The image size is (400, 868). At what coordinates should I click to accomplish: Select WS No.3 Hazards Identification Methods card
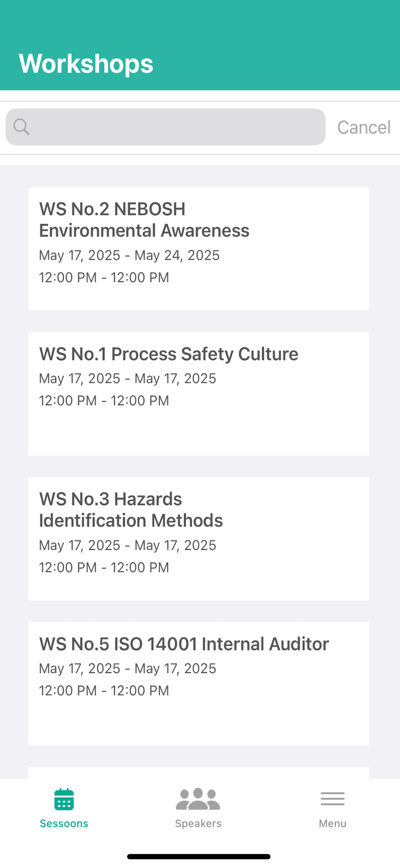pyautogui.click(x=198, y=539)
